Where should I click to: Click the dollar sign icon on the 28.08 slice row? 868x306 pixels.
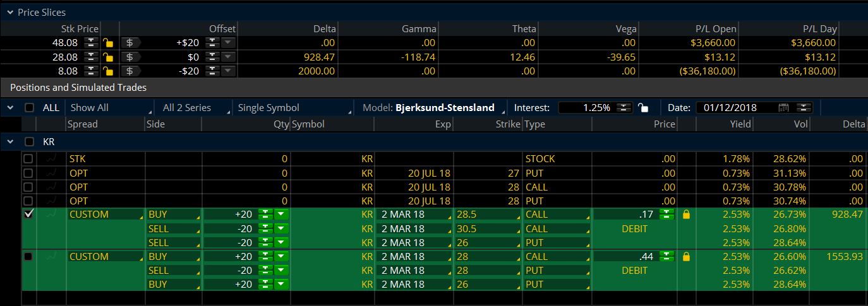(x=130, y=57)
